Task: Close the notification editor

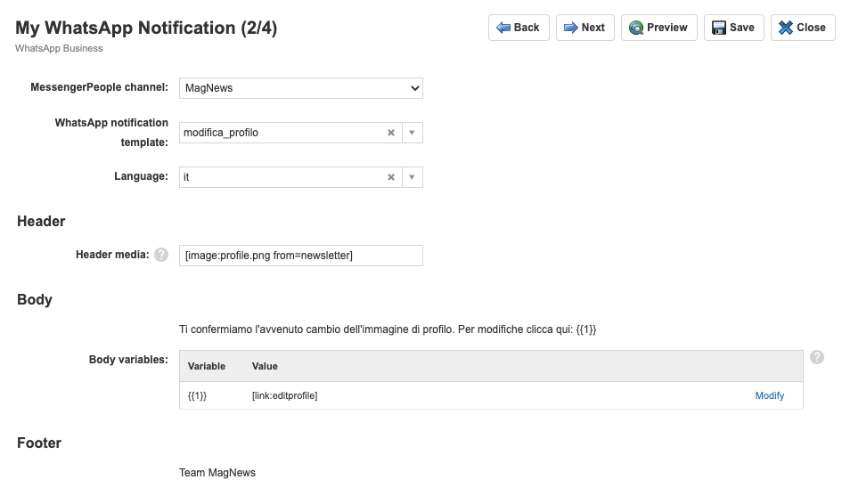Action: (x=802, y=28)
